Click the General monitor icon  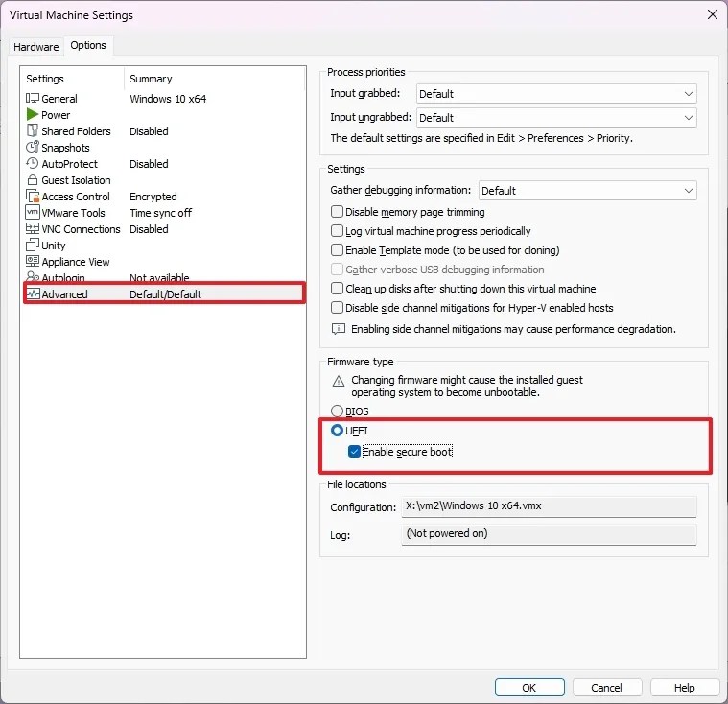(x=33, y=99)
